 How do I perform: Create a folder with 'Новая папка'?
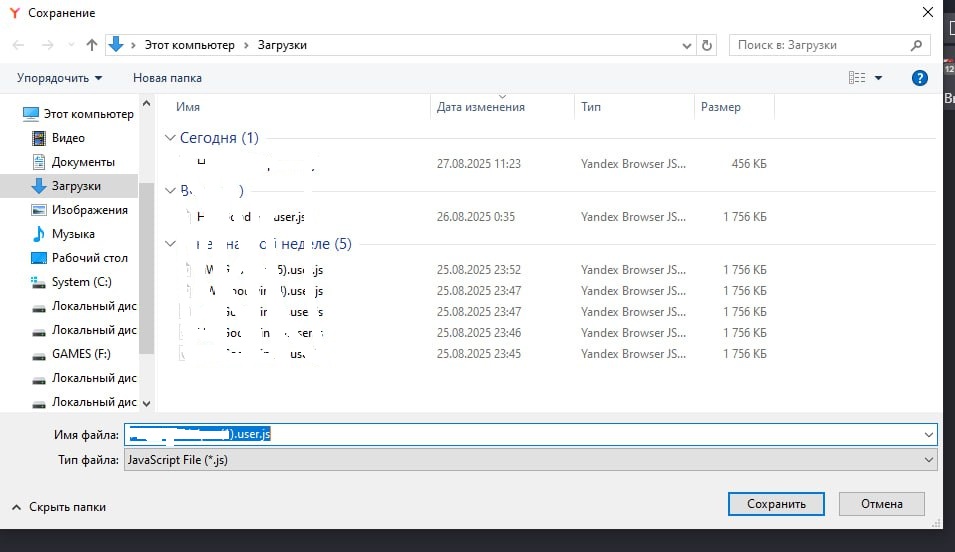(167, 78)
